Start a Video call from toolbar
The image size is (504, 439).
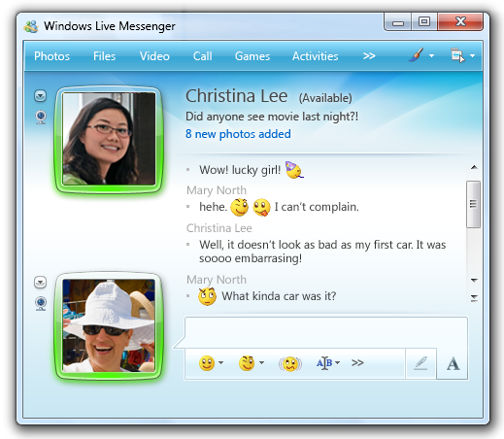pos(154,56)
